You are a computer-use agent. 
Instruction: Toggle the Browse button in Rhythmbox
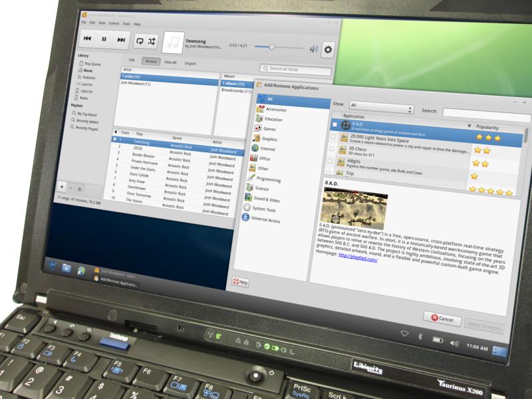tap(151, 61)
